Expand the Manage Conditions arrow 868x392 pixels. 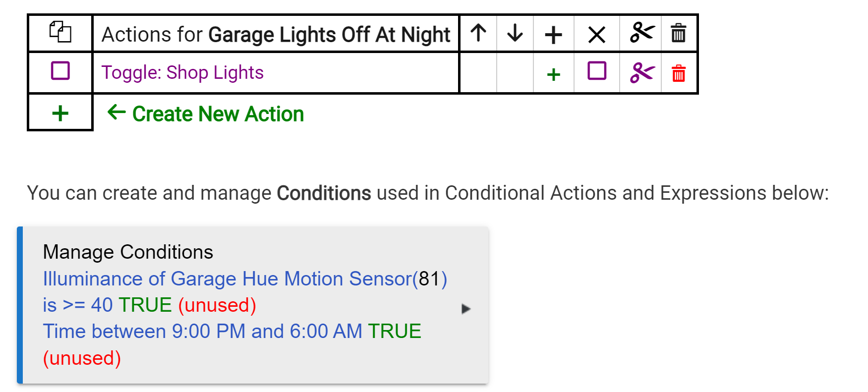coord(465,309)
